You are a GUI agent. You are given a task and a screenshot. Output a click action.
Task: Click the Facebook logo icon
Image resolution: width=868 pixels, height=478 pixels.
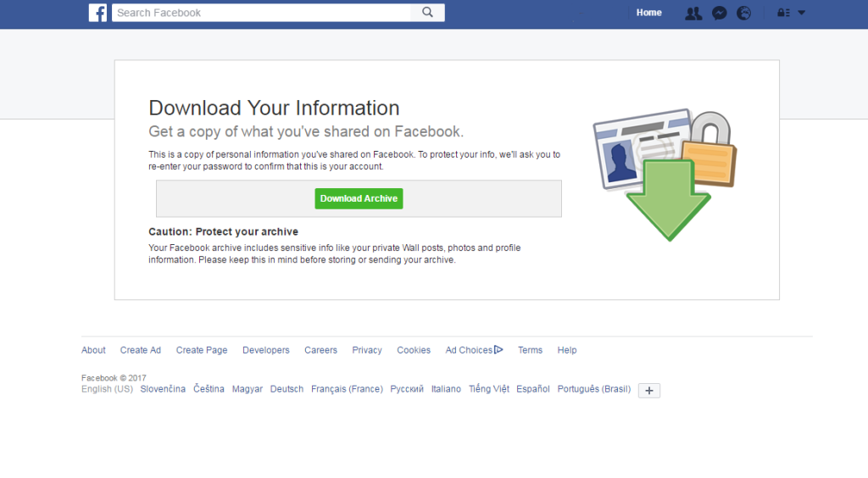97,13
